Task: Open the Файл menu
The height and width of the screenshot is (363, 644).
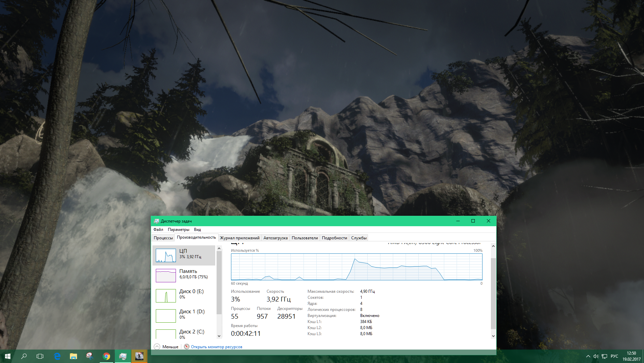Action: tap(158, 230)
